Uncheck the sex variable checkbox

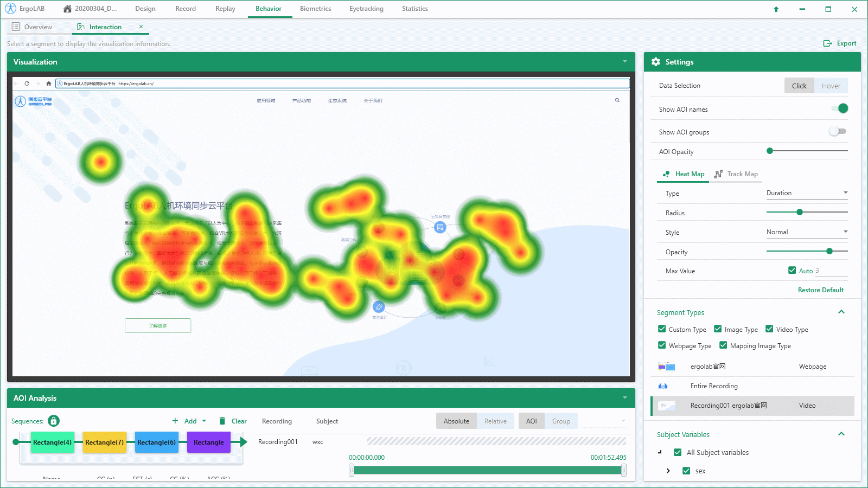(686, 471)
